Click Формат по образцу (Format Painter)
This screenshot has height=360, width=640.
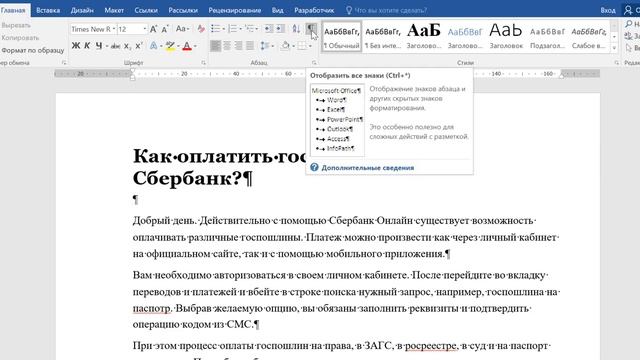coord(33,50)
